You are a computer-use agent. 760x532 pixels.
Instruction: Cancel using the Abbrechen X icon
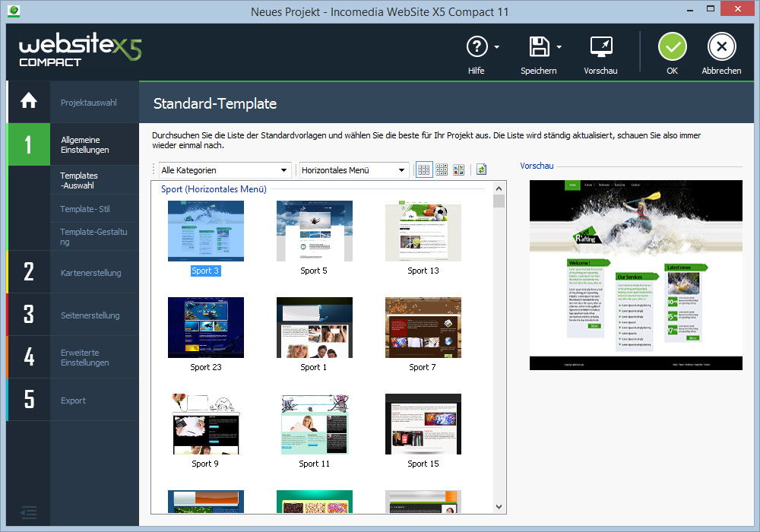click(722, 46)
